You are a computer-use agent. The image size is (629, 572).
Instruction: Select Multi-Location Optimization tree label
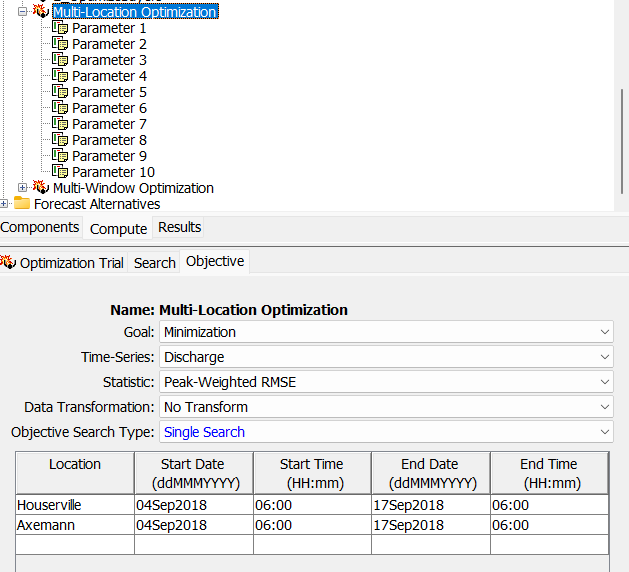[135, 12]
